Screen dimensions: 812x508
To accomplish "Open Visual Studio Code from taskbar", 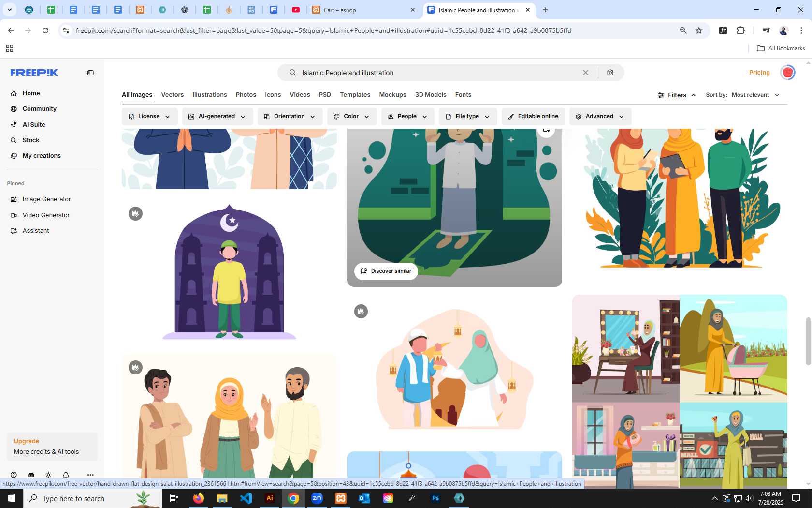I will click(246, 498).
